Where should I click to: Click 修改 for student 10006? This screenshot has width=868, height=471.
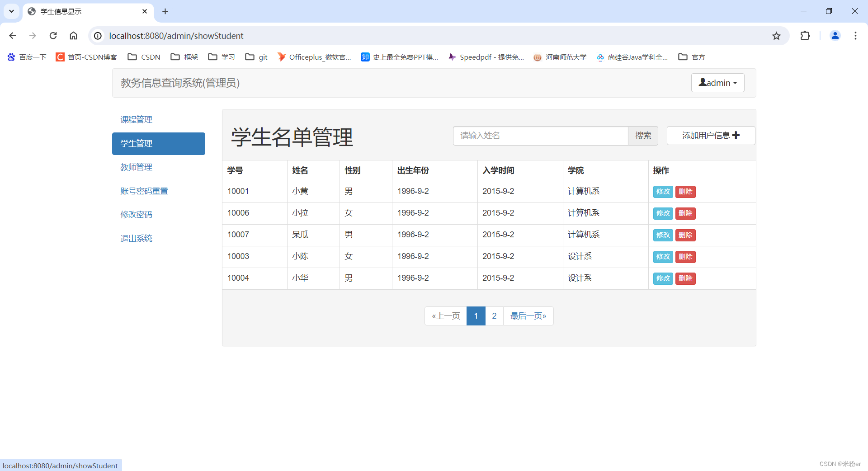(663, 213)
